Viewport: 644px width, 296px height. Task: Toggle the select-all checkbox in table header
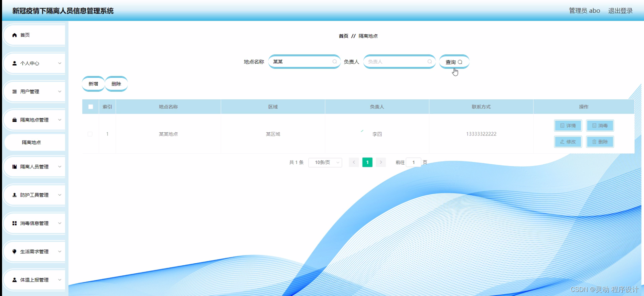(91, 107)
